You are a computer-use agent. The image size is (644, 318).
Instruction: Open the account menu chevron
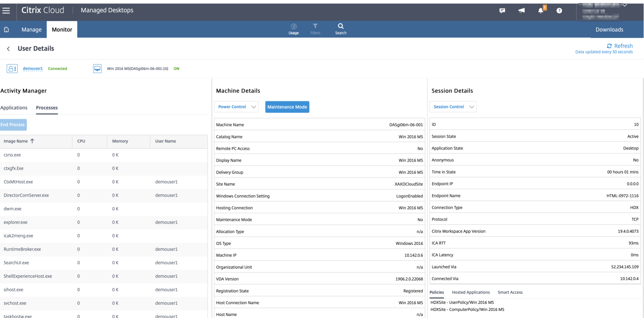(625, 5)
